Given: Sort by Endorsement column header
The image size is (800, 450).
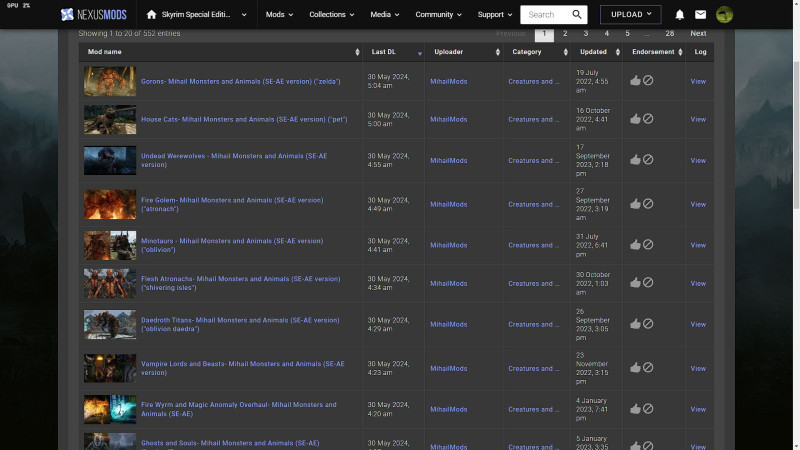Looking at the screenshot, I should [x=654, y=52].
